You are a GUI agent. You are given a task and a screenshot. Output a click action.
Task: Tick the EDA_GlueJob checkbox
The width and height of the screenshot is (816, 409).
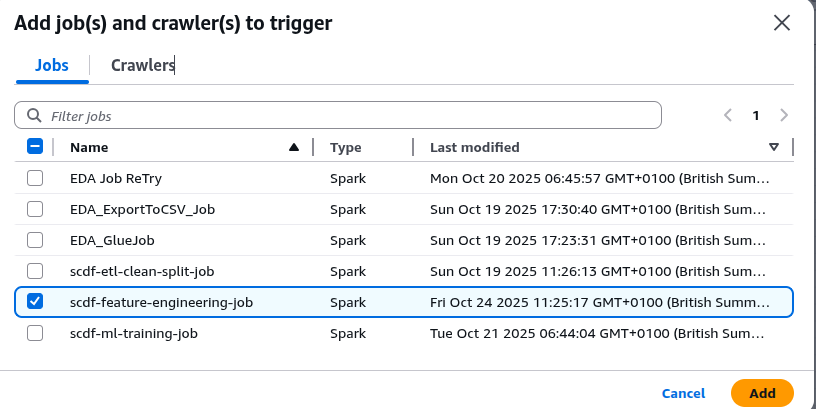[x=35, y=240]
